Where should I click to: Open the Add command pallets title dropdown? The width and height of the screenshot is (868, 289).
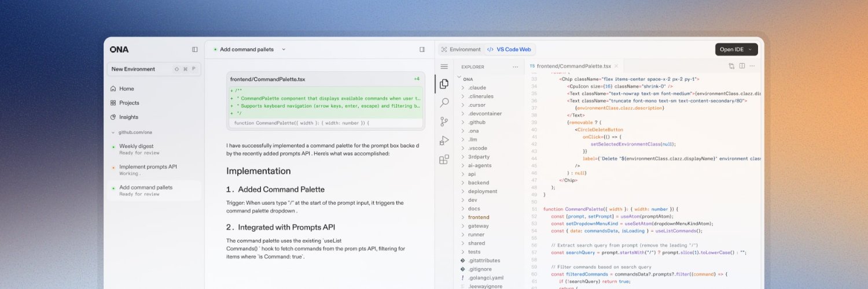pyautogui.click(x=284, y=50)
